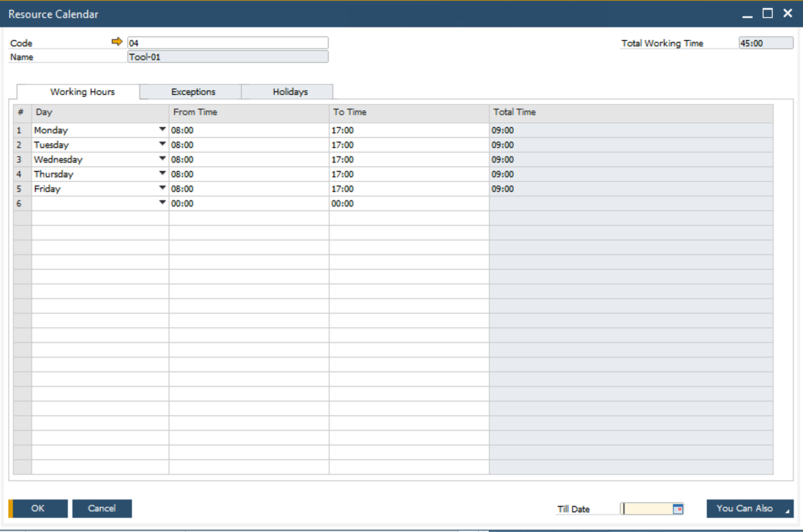Maximize the Resource Calendar window
The image size is (803, 532).
pyautogui.click(x=768, y=14)
